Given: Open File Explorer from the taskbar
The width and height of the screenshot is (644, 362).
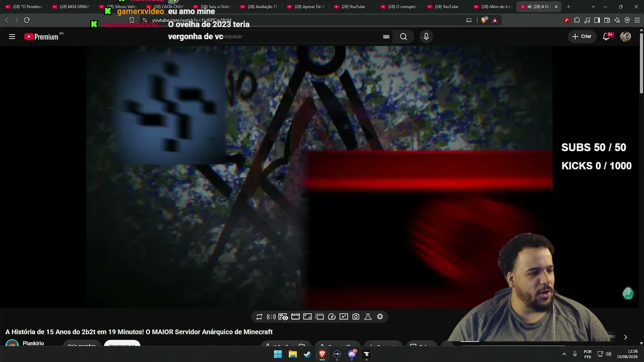Looking at the screenshot, I should [x=292, y=354].
